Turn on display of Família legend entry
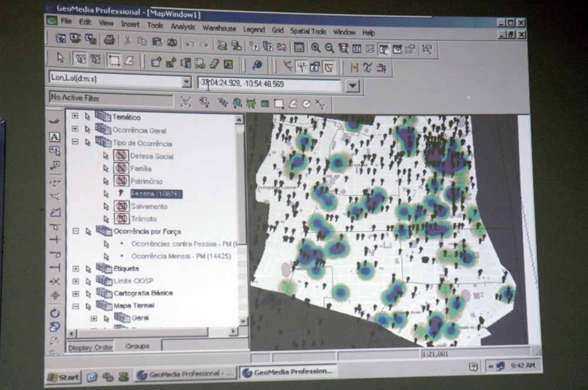588x390 pixels. (121, 168)
